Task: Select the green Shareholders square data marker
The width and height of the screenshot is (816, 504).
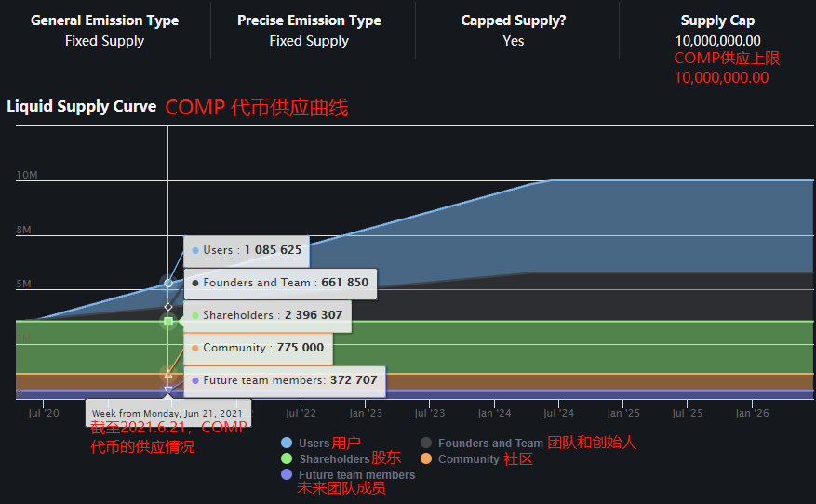Action: pos(168,322)
